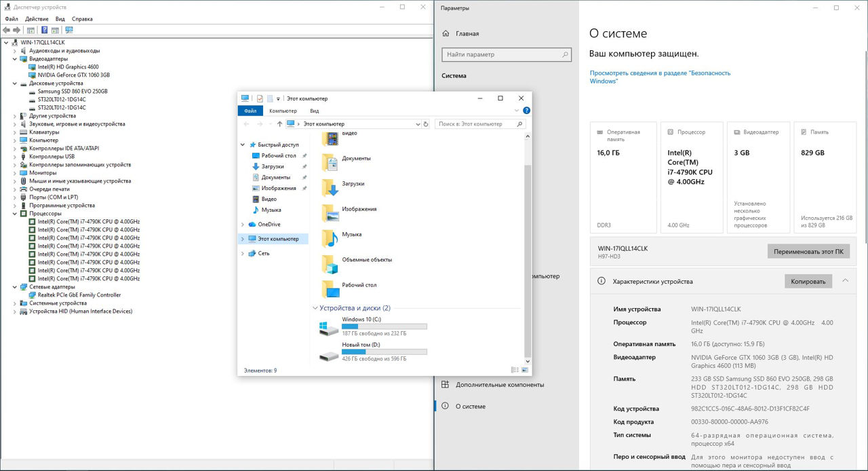
Task: Click the Help icon in Device Manager toolbar
Action: point(44,30)
